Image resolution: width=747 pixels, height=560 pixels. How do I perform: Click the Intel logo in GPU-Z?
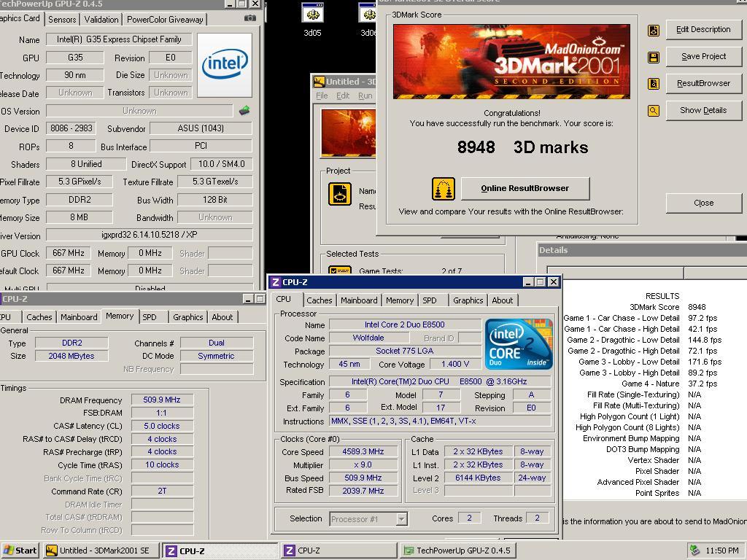pos(225,65)
